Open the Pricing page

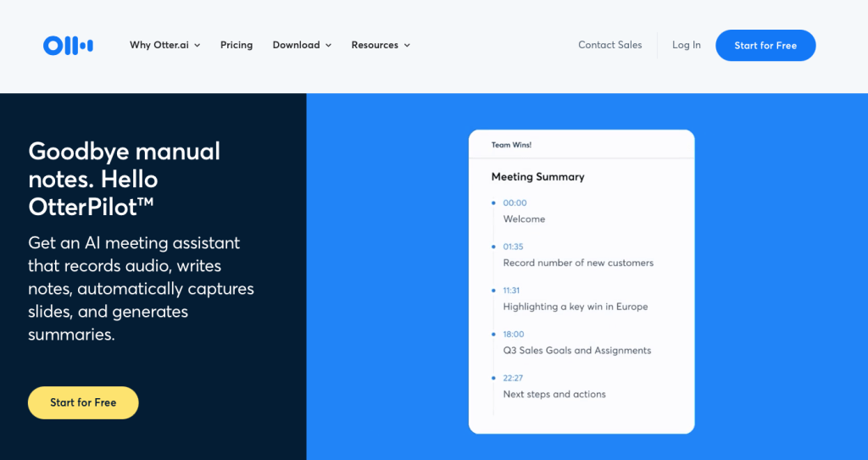click(236, 45)
